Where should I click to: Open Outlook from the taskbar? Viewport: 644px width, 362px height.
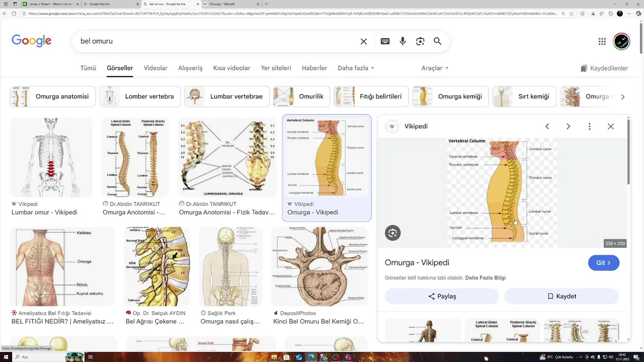[x=298, y=357]
